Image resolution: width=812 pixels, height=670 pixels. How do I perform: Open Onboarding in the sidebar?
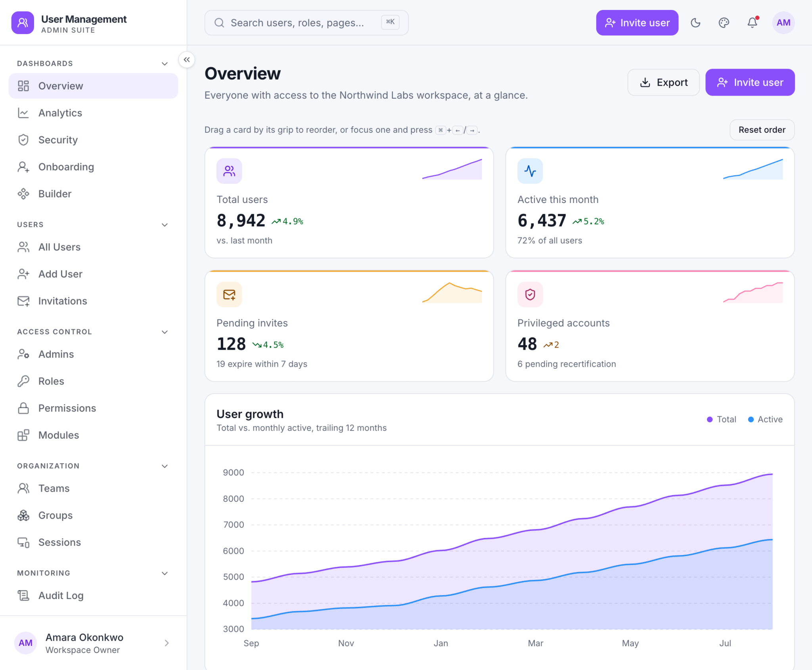click(x=93, y=167)
